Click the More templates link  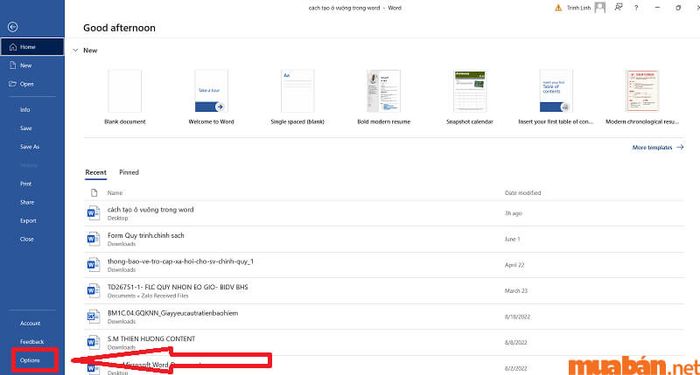[658, 147]
